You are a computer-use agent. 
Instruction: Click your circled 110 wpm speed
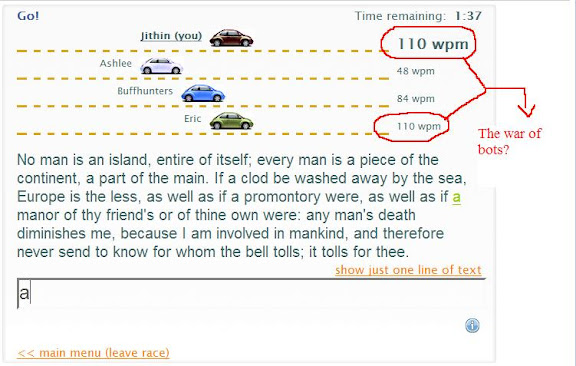click(x=433, y=44)
